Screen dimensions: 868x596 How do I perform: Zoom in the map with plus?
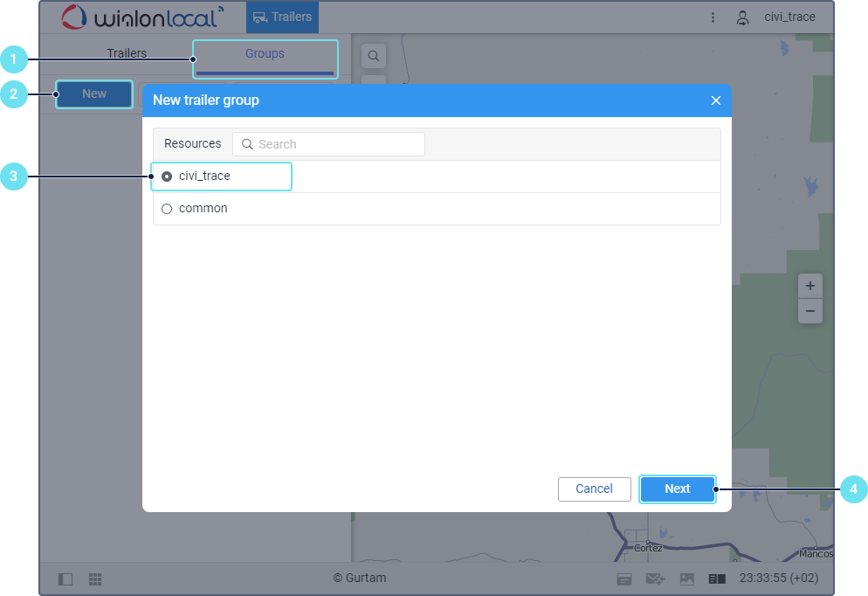coord(809,286)
